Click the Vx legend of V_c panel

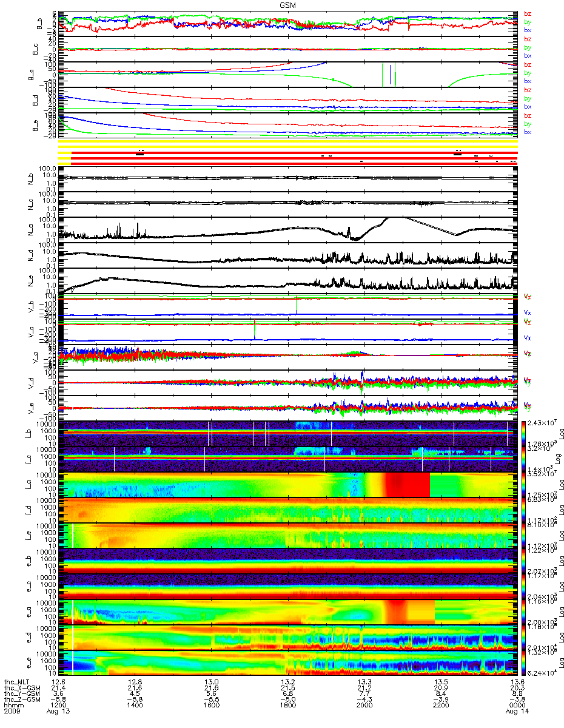pyautogui.click(x=528, y=338)
